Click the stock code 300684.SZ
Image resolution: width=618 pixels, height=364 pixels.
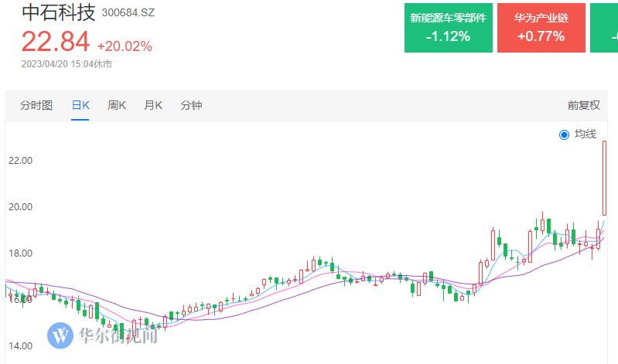point(128,12)
